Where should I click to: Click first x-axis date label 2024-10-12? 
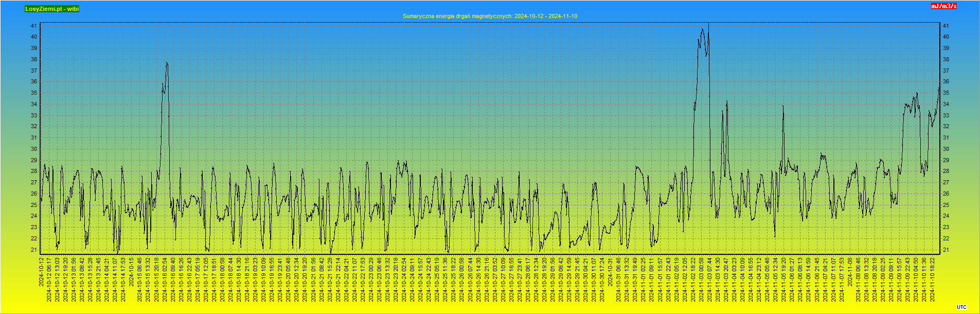(41, 272)
